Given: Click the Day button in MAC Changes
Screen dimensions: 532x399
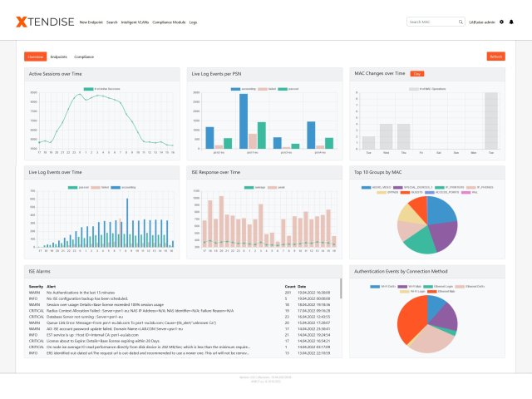Looking at the screenshot, I should (417, 73).
